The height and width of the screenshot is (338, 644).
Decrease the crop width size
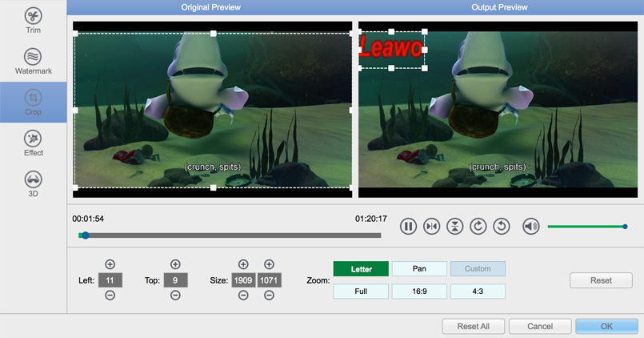[x=243, y=296]
